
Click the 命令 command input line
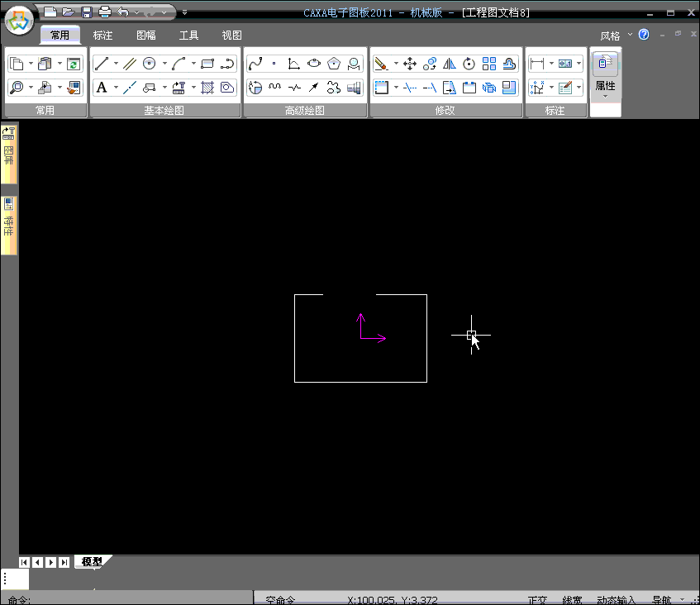[126, 598]
